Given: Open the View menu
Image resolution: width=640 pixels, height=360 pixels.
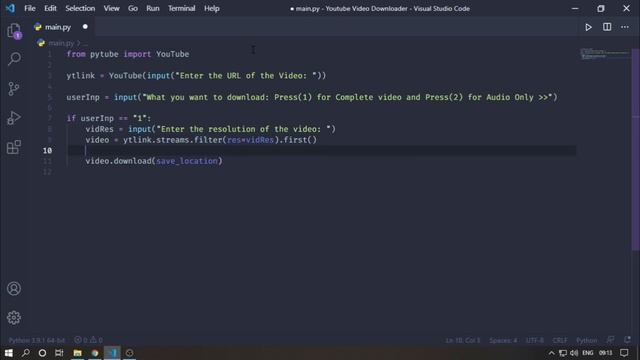Looking at the screenshot, I should (x=111, y=8).
